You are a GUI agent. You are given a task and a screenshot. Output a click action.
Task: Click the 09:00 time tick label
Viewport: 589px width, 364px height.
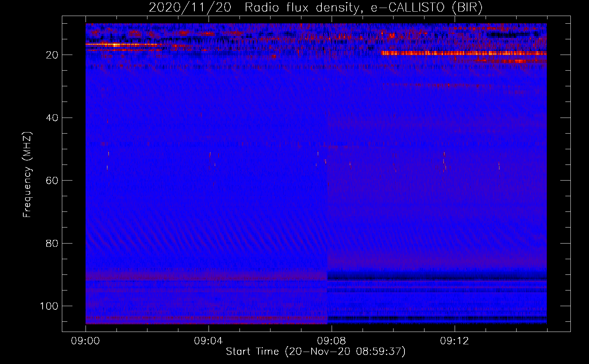click(86, 341)
